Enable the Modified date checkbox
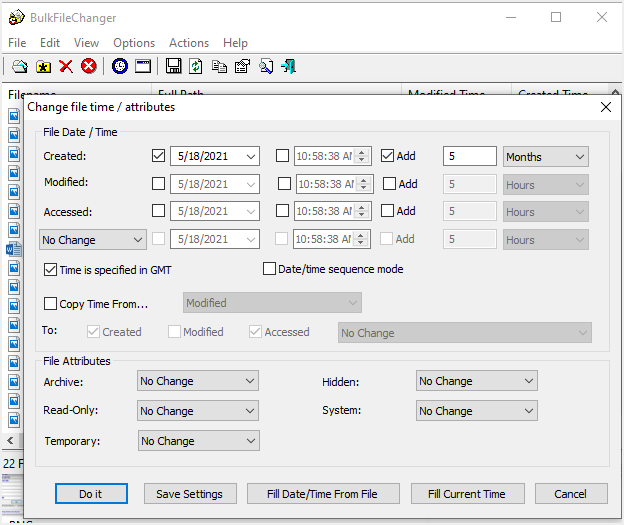624x525 pixels. (158, 183)
